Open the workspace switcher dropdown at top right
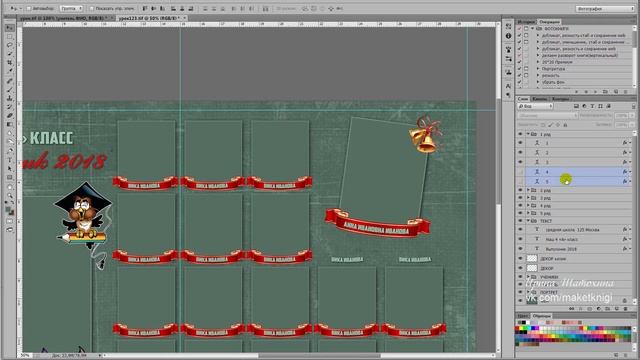The width and height of the screenshot is (640, 360). point(604,8)
